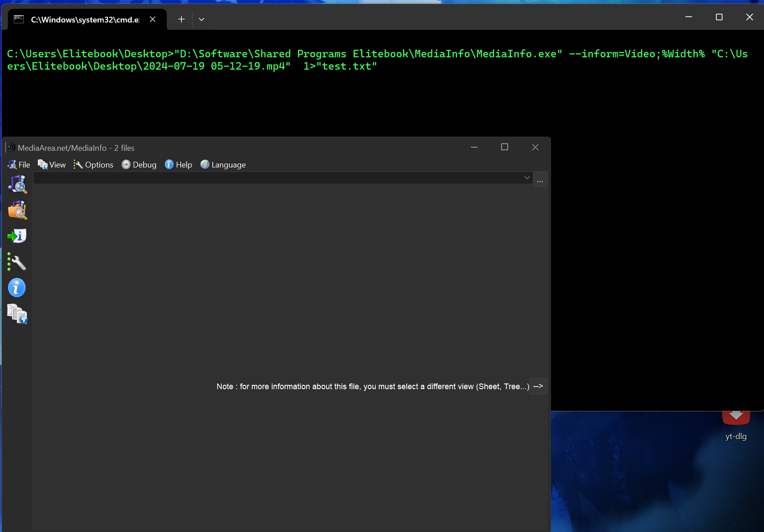
Task: Maximize the MediaInfo window
Action: click(505, 147)
